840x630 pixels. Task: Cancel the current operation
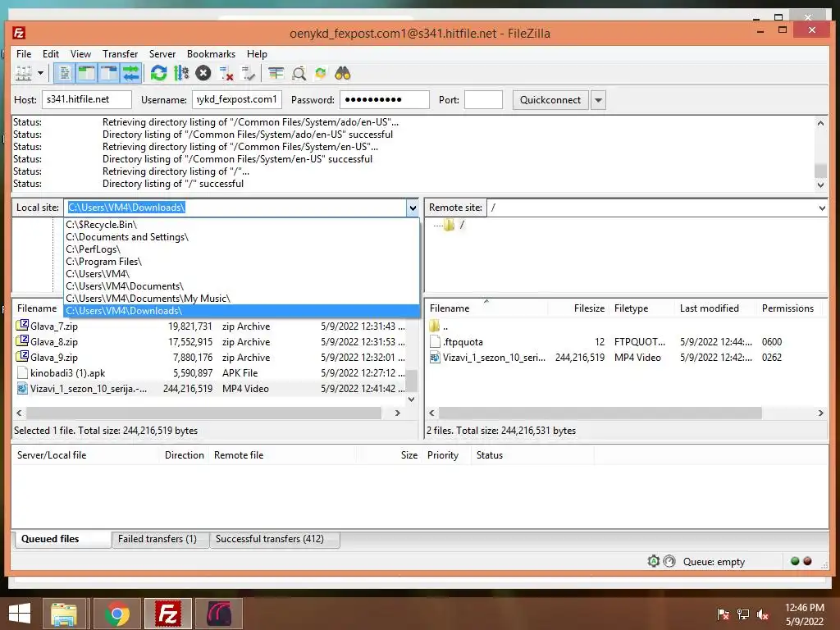pos(203,73)
